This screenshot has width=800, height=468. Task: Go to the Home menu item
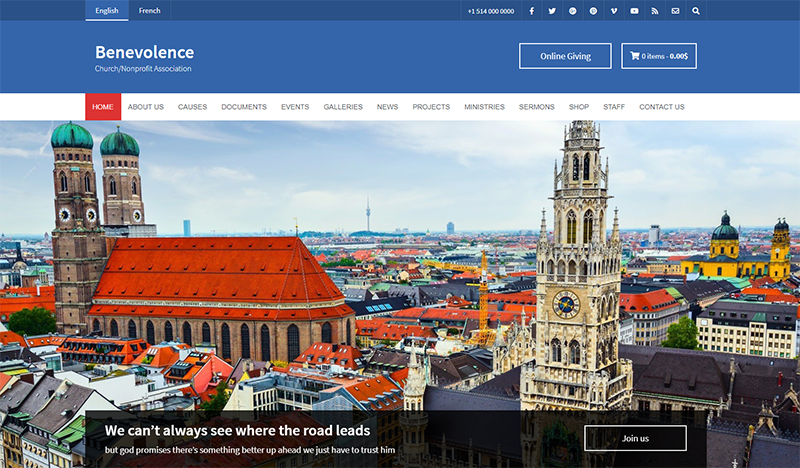click(103, 107)
